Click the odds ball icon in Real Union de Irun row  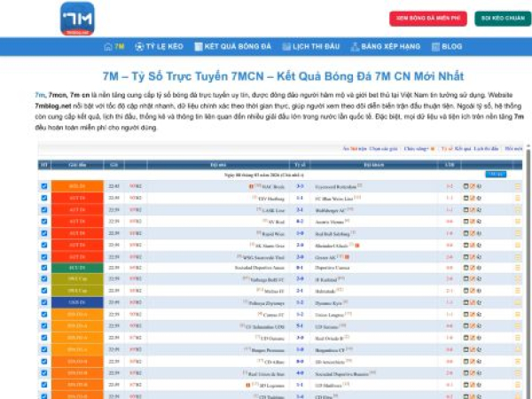click(479, 373)
